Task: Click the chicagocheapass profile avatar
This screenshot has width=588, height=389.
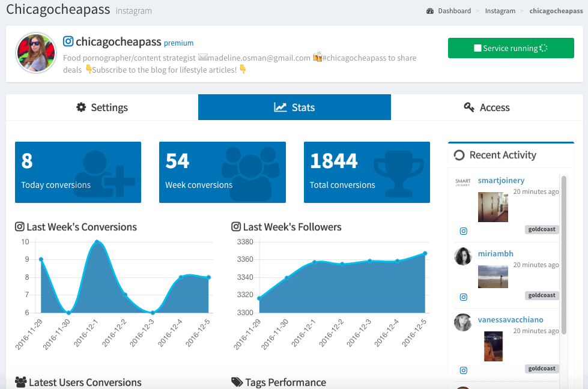Action: (36, 53)
